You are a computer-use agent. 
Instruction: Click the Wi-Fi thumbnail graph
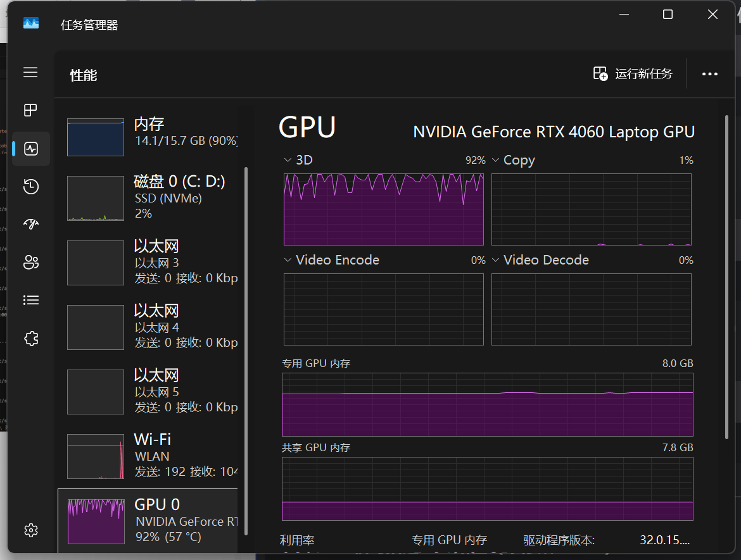click(96, 457)
